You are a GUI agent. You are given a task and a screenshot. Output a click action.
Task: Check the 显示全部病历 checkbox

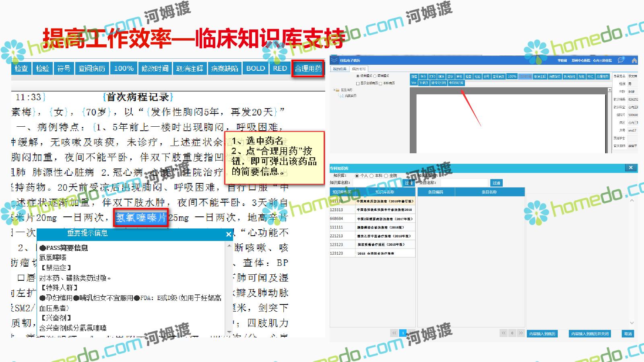[358, 83]
